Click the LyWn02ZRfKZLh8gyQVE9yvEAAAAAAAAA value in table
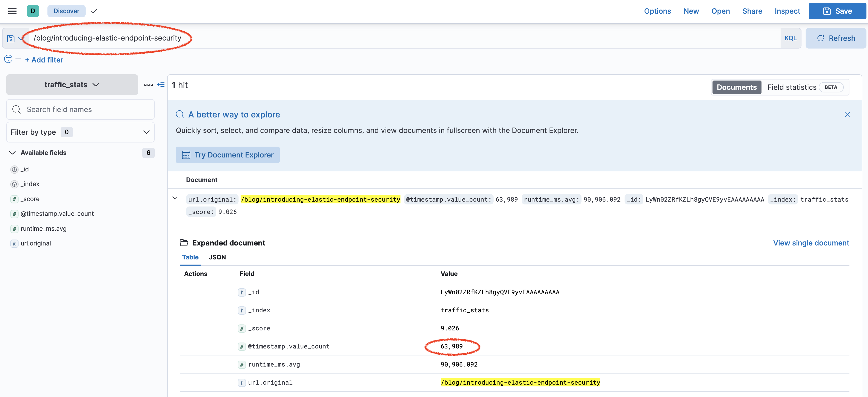This screenshot has width=868, height=397. tap(500, 292)
